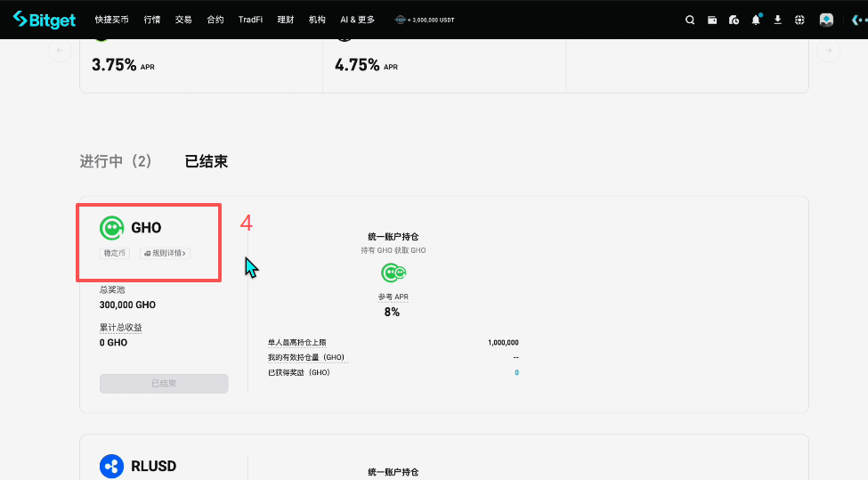
Task: Click the 8% APR value
Action: [x=392, y=313]
